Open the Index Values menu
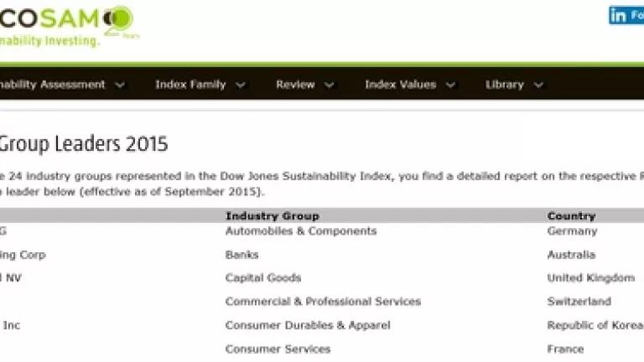Screen dimensions: 644x362 tap(401, 85)
